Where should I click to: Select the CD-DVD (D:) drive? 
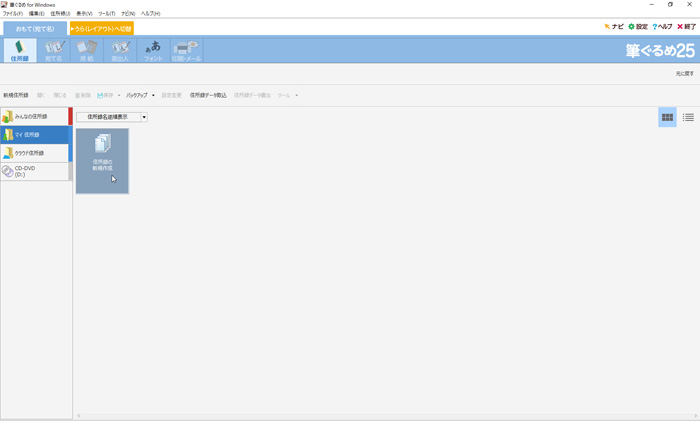pyautogui.click(x=34, y=171)
